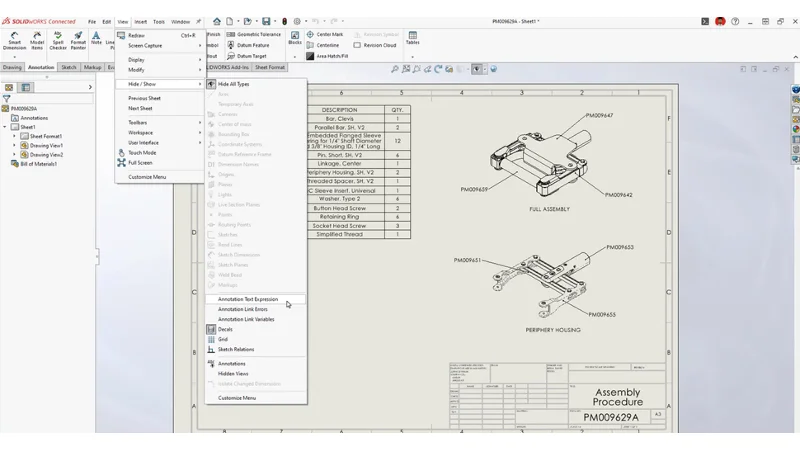
Task: Collapse the Sheet1 tree node
Action: 6,127
